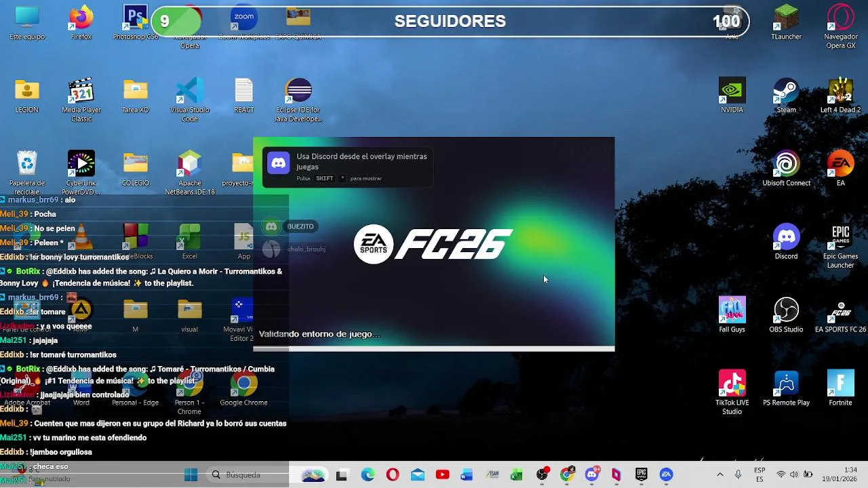Screen dimensions: 868x488
Task: Open TikTok LIVE Studio shortcut
Action: click(732, 393)
